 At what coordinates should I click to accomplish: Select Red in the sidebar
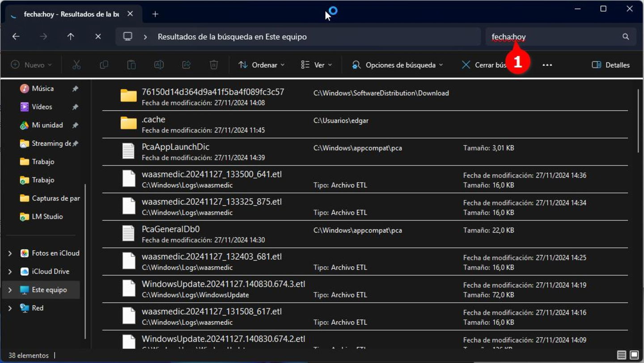click(x=38, y=308)
